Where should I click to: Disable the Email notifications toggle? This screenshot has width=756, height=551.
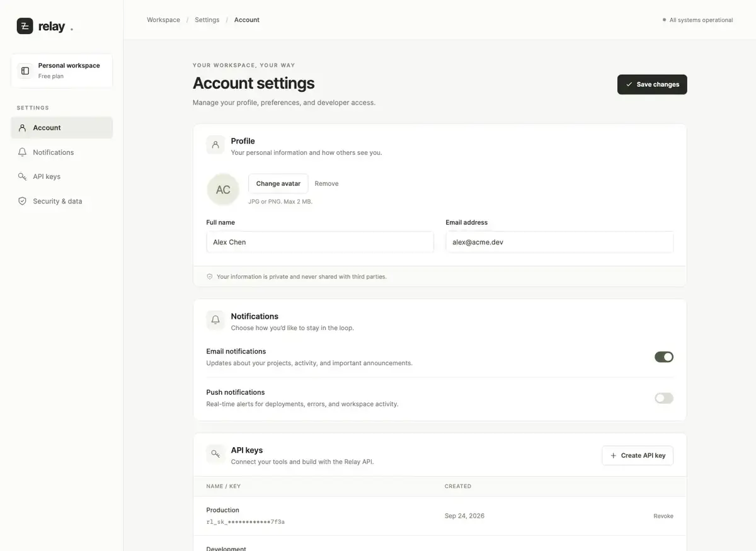664,357
